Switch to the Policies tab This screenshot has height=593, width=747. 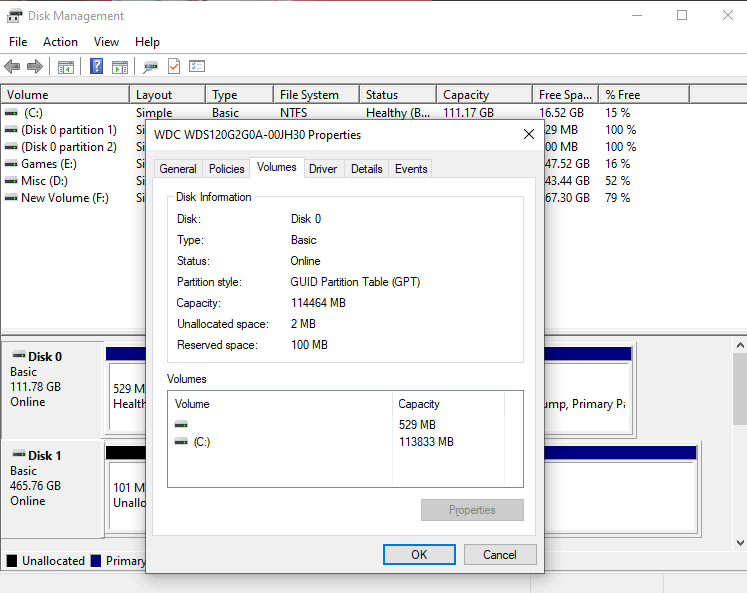226,169
